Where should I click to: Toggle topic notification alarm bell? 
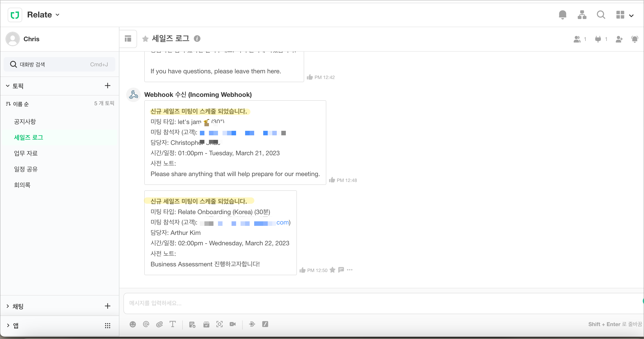tap(635, 39)
